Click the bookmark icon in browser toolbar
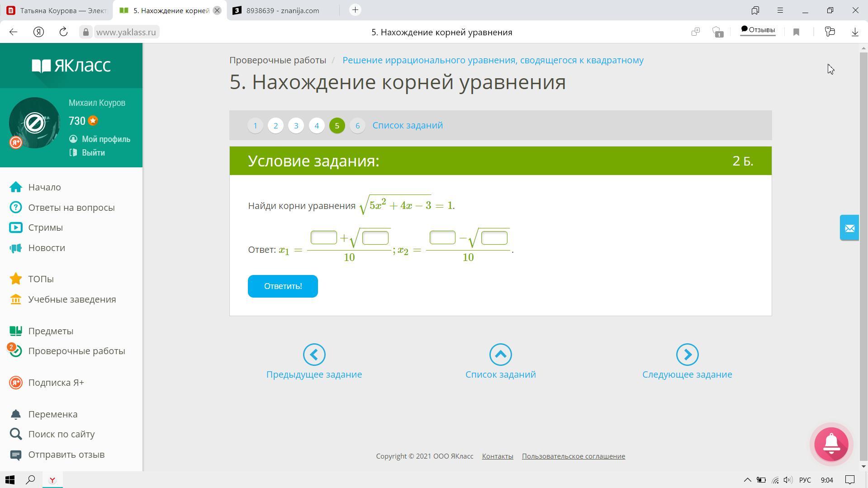The image size is (868, 488). [796, 32]
